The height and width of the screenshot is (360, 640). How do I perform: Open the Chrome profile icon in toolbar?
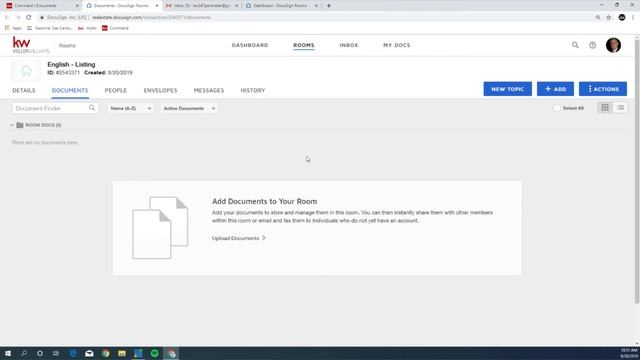pos(622,18)
